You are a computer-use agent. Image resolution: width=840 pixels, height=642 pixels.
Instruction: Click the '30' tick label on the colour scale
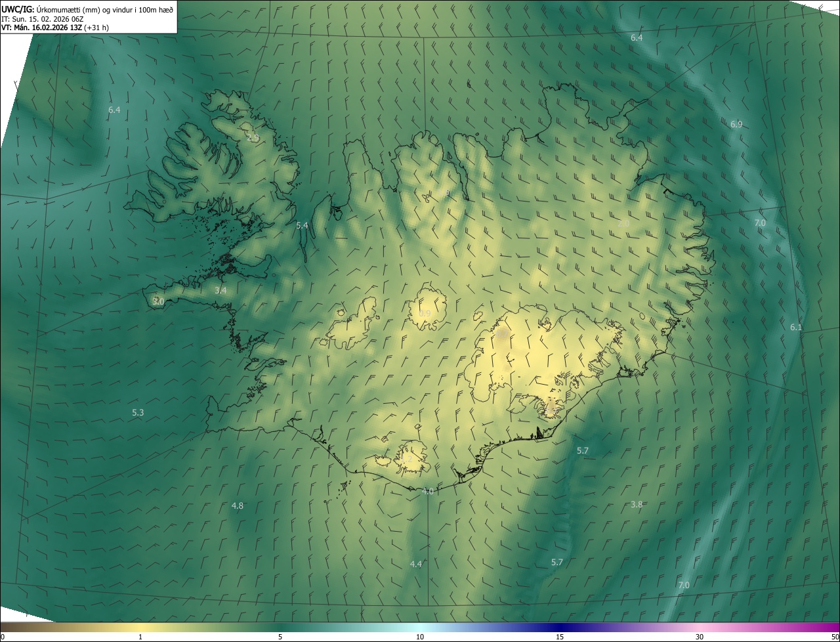click(700, 637)
